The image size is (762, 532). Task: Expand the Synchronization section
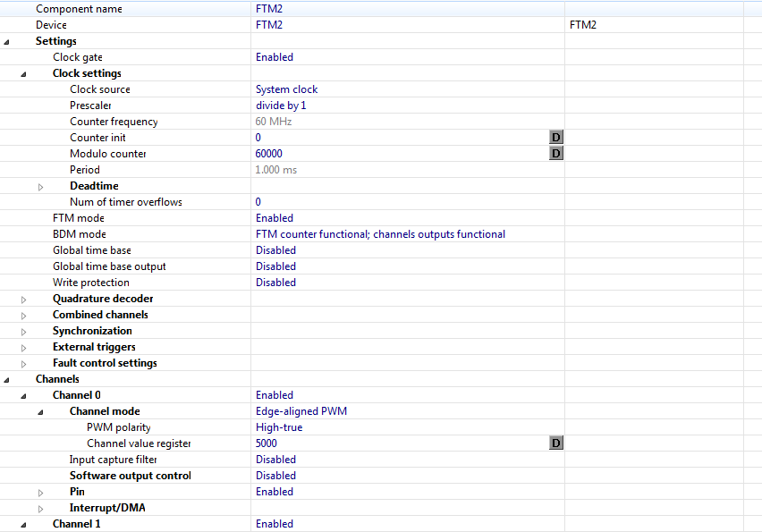(24, 332)
